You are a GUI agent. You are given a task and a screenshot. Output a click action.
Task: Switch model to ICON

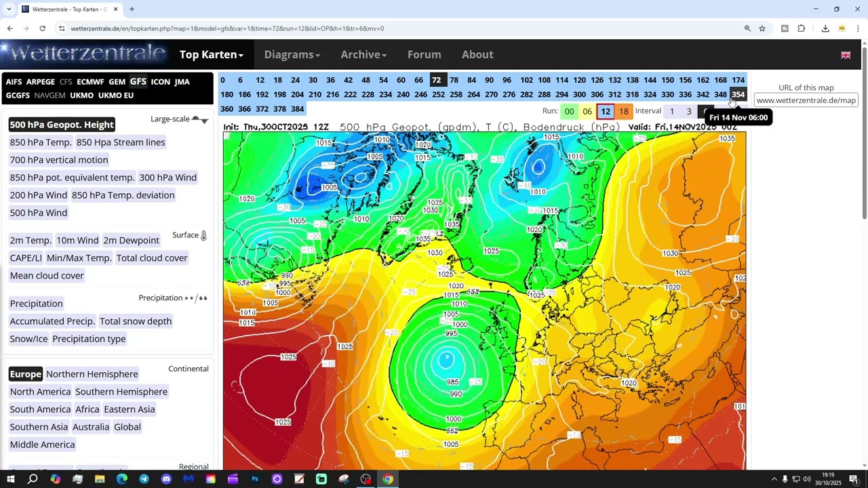[161, 82]
